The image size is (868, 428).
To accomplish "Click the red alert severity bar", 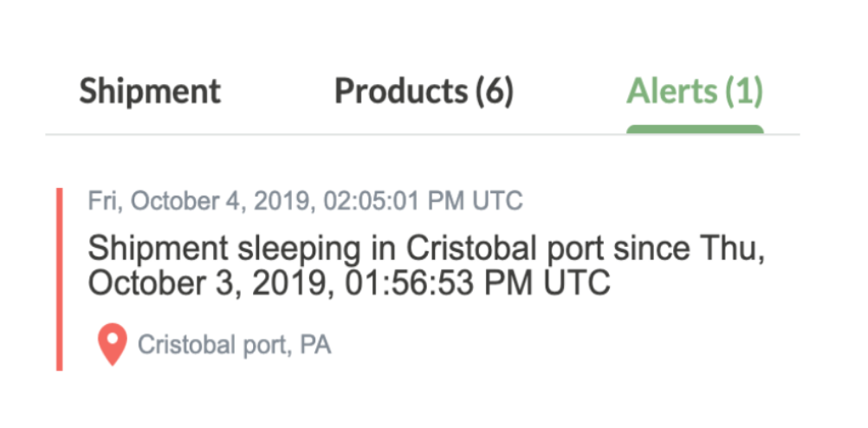I will tap(59, 279).
